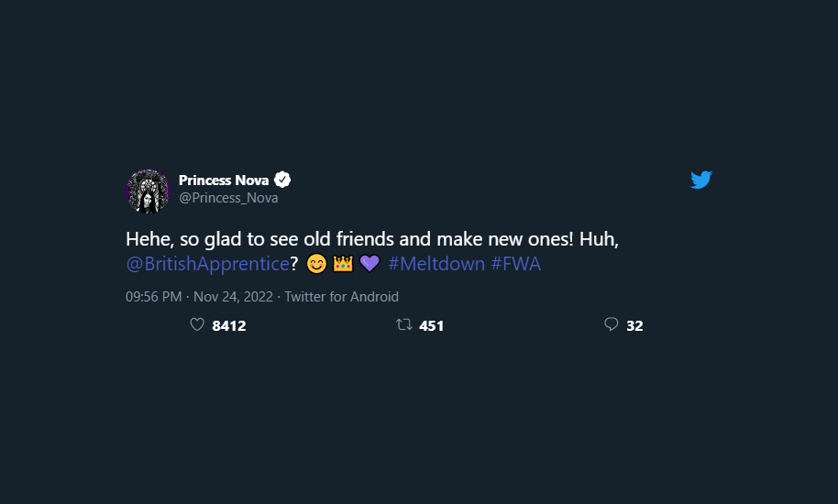The image size is (838, 504).
Task: Click the Nov 24, 2022 date
Action: pos(235,297)
